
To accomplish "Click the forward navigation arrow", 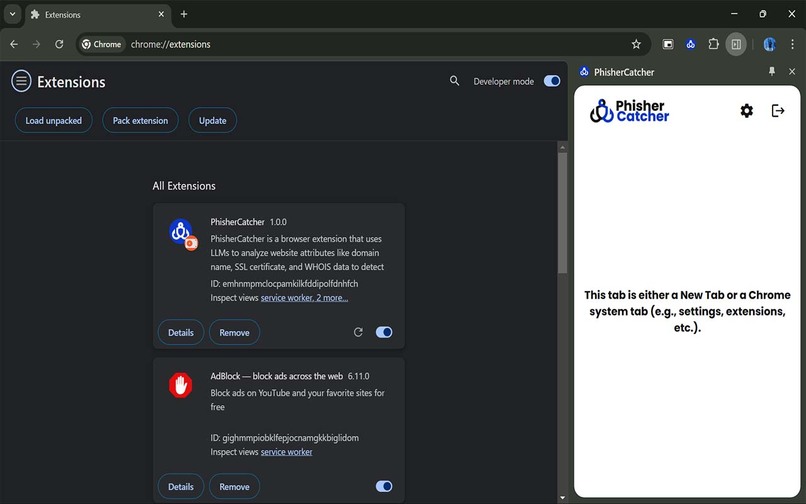I will click(x=36, y=44).
